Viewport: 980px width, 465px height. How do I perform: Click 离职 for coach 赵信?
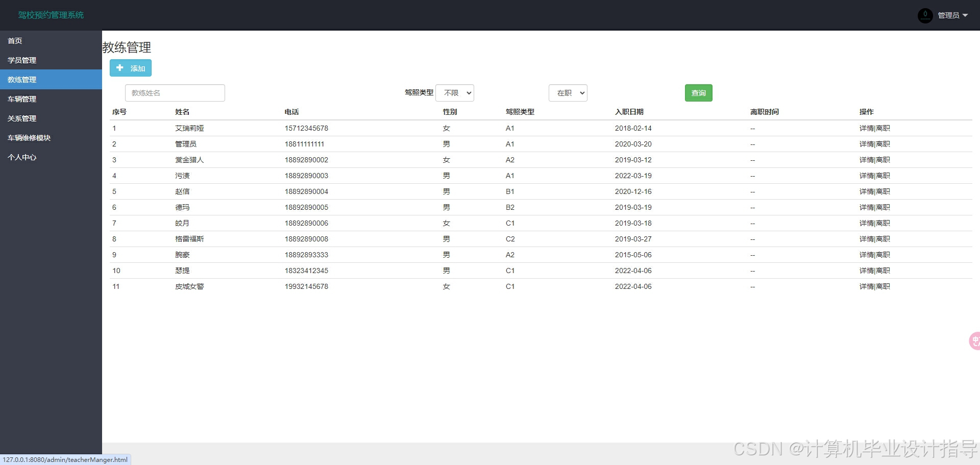pos(883,191)
